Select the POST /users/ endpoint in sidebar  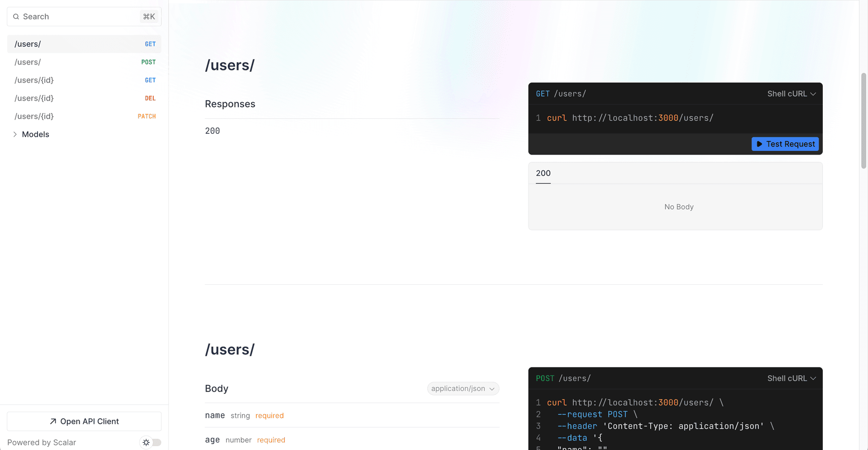point(84,62)
